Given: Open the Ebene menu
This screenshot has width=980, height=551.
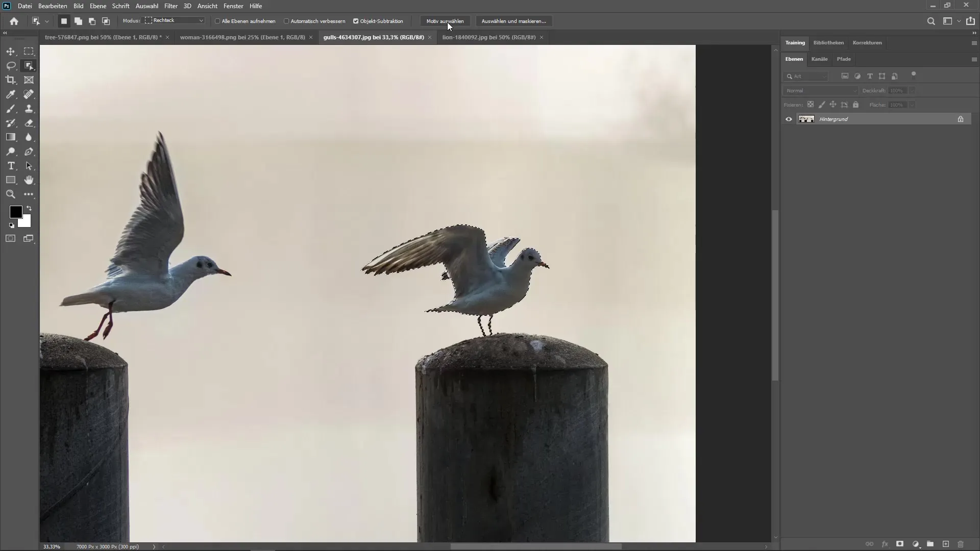Looking at the screenshot, I should (98, 6).
